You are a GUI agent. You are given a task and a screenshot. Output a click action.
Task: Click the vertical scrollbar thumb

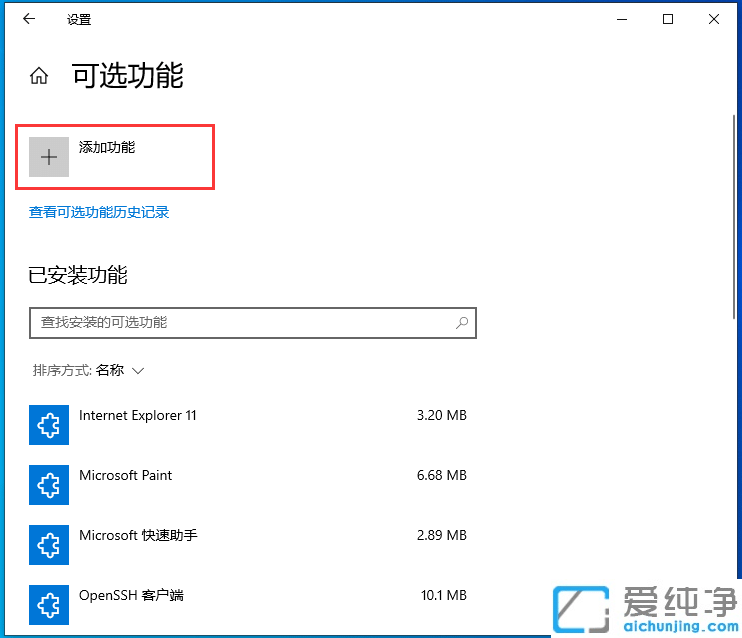click(734, 216)
